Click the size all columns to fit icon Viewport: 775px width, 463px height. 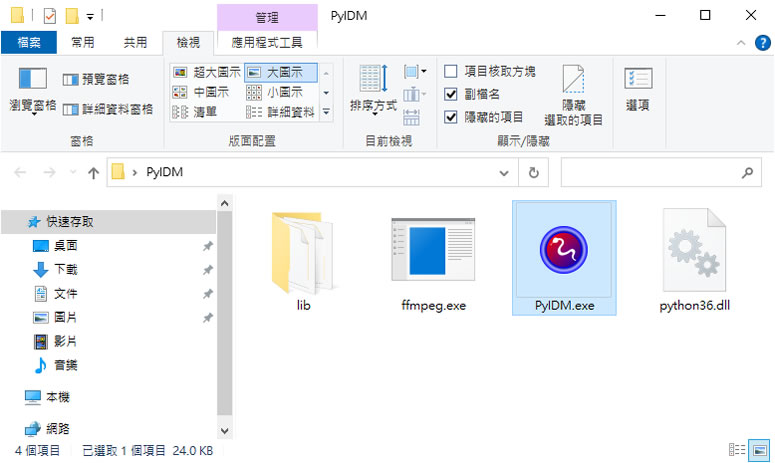411,117
